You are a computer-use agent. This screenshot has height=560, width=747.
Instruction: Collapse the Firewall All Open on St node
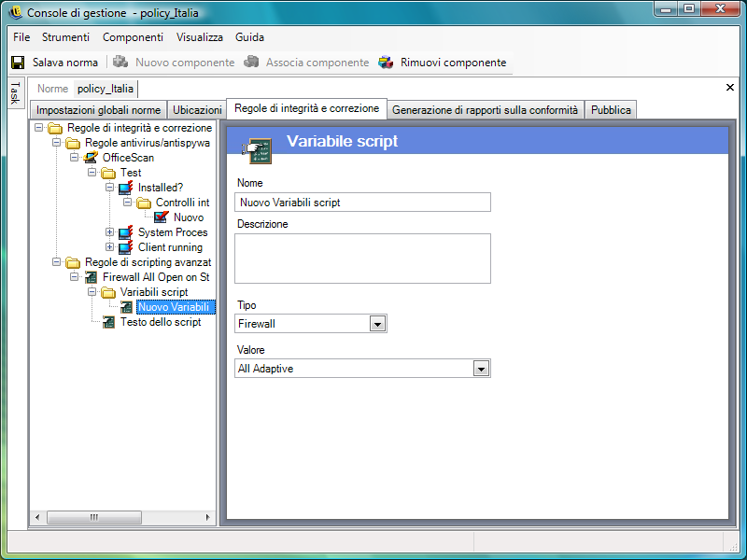point(74,276)
